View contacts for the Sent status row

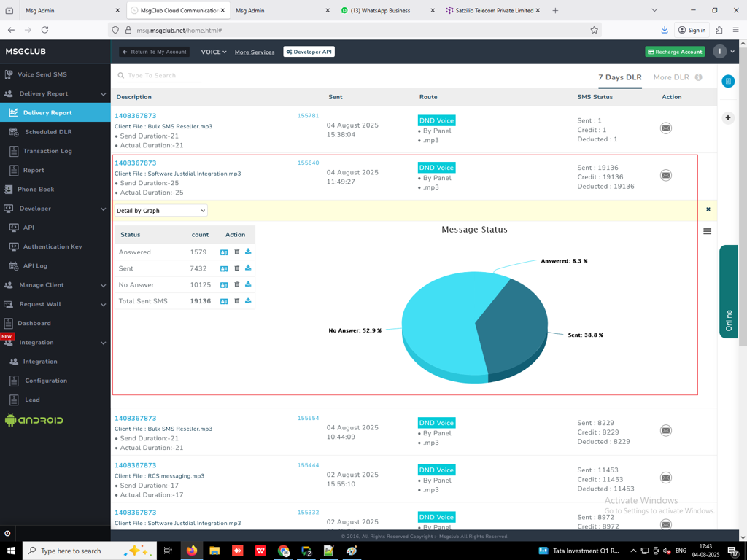coord(224,268)
